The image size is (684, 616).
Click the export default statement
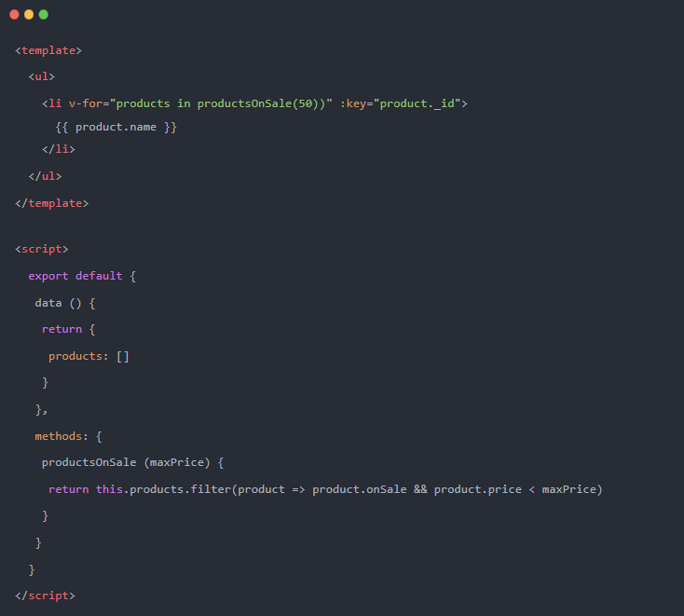point(82,276)
